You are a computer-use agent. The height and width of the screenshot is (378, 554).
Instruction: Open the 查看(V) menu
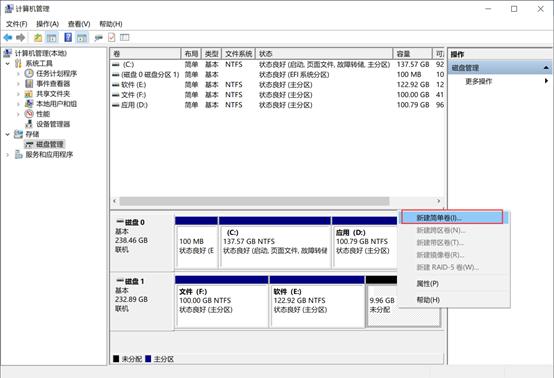[x=79, y=24]
